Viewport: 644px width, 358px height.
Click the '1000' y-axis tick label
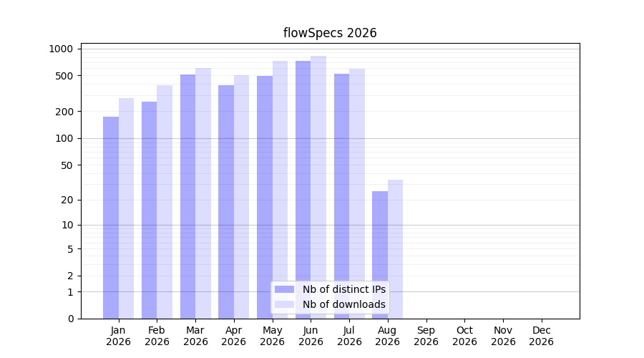(x=61, y=49)
